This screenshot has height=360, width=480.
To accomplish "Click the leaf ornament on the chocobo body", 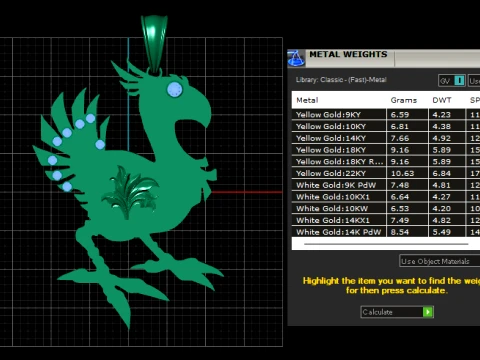I will (130, 192).
